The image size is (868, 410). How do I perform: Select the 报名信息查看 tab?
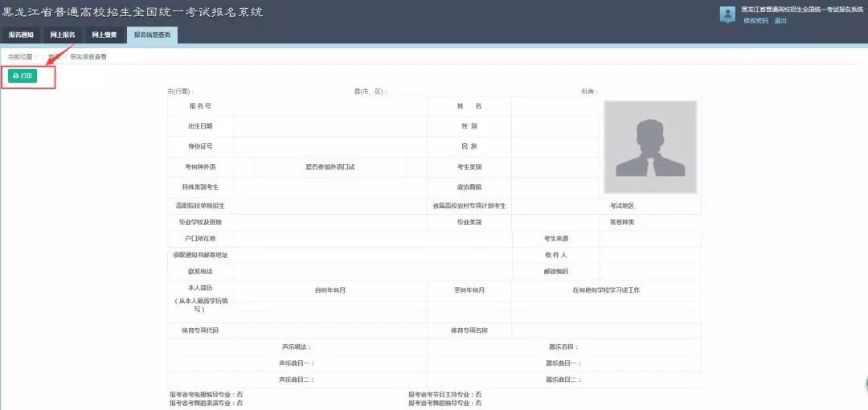pyautogui.click(x=152, y=35)
